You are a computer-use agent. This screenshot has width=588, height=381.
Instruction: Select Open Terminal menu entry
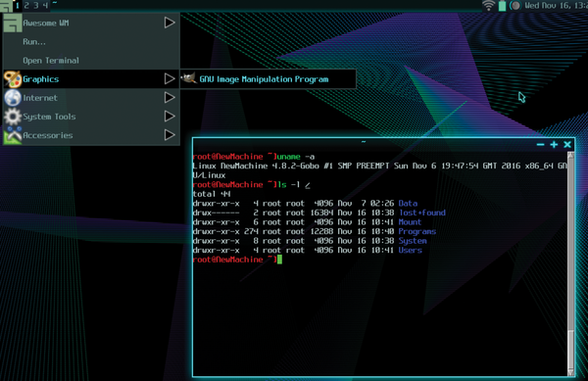(x=91, y=61)
